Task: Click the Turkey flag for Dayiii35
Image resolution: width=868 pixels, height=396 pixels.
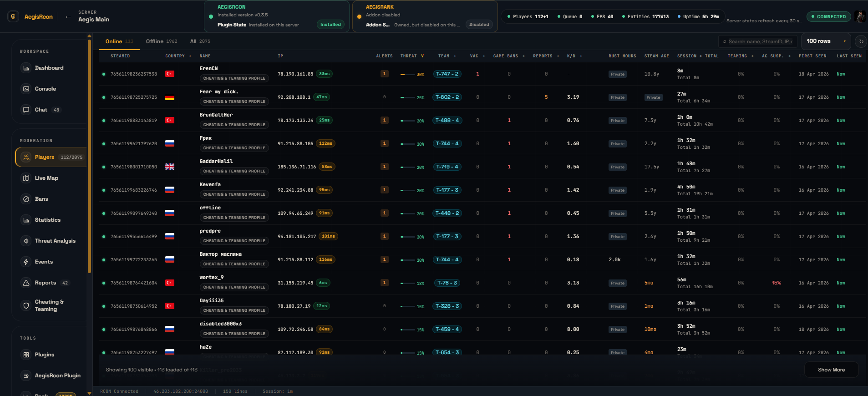Action: tap(170, 306)
